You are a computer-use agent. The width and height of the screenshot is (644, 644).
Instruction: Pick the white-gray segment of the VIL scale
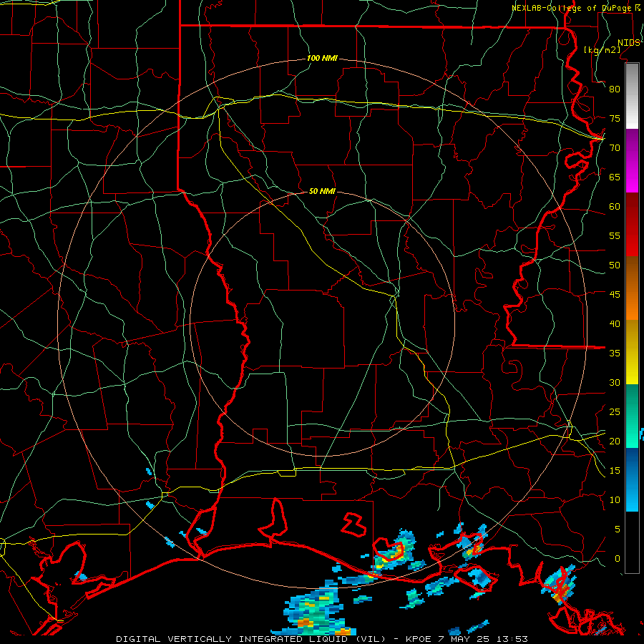point(632,96)
